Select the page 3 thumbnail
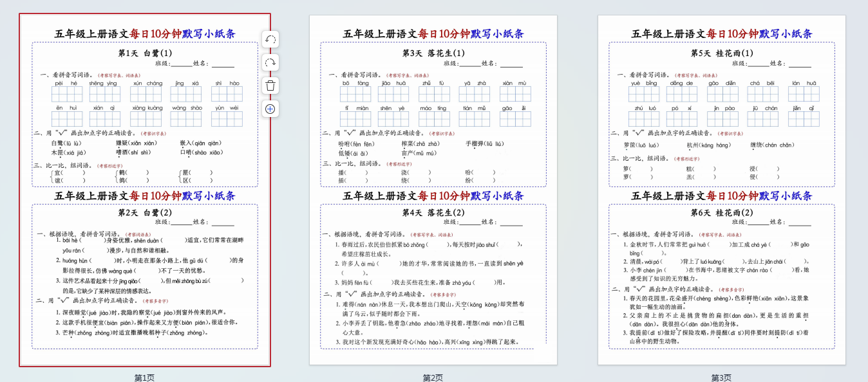 tap(722, 190)
